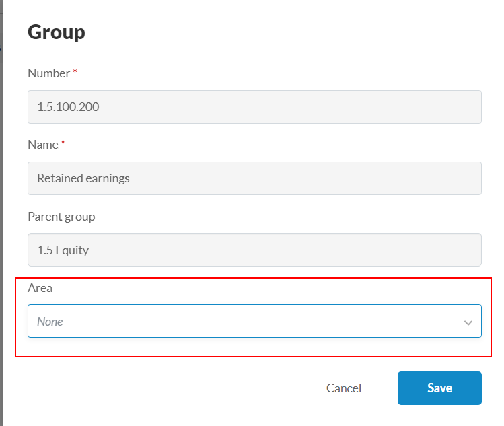This screenshot has width=504, height=426.
Task: Focus the Number input field
Action: (254, 107)
